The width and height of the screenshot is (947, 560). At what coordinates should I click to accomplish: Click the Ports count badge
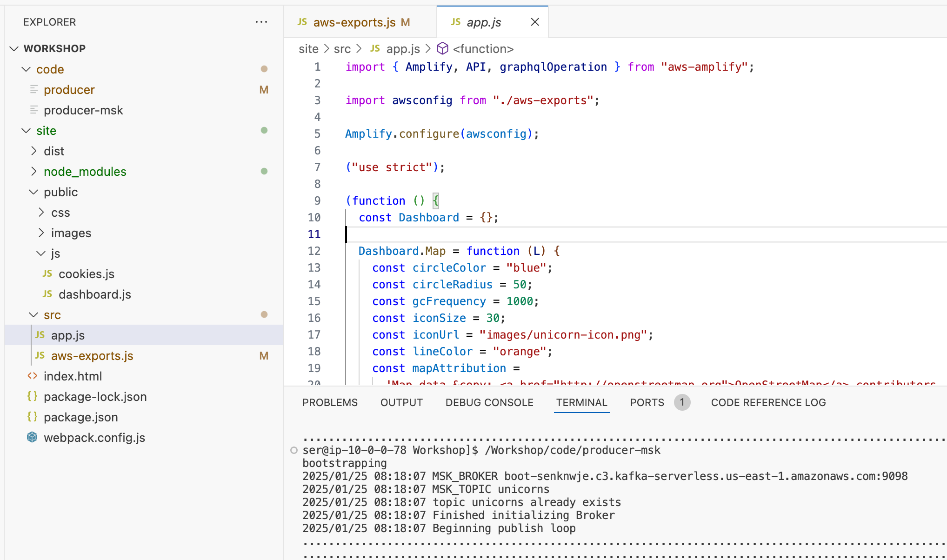pyautogui.click(x=682, y=402)
